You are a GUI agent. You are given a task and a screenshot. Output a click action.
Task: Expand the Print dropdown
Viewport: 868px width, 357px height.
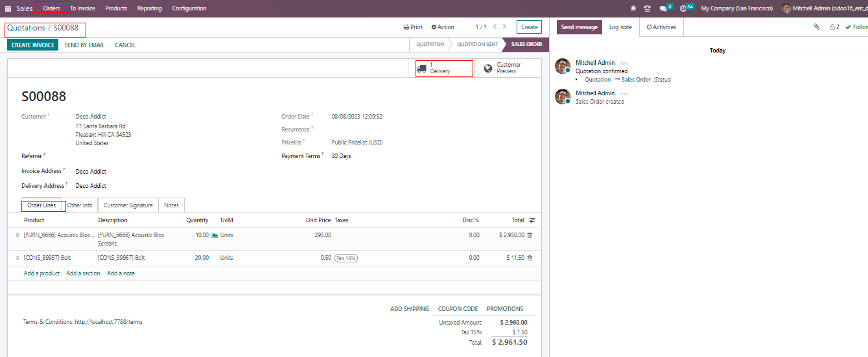coord(413,27)
